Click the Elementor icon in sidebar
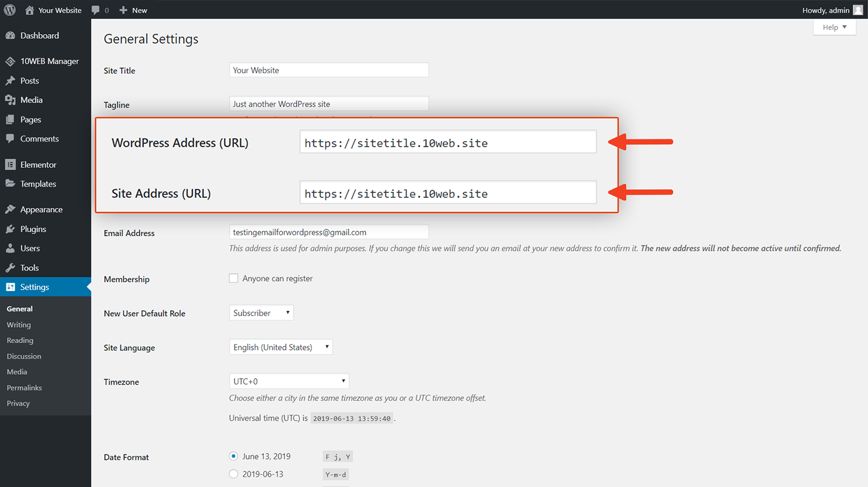This screenshot has width=868, height=487. (x=10, y=164)
